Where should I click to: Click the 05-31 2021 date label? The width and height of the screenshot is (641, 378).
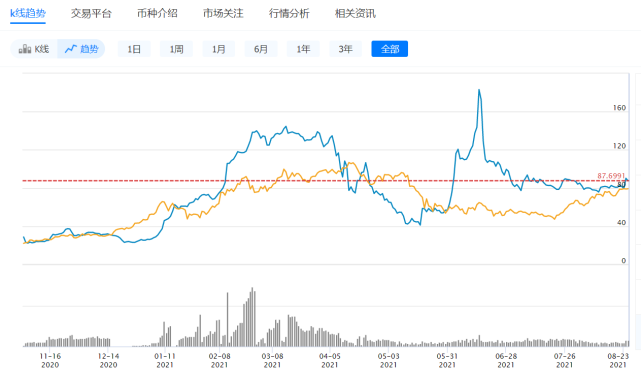pyautogui.click(x=447, y=360)
